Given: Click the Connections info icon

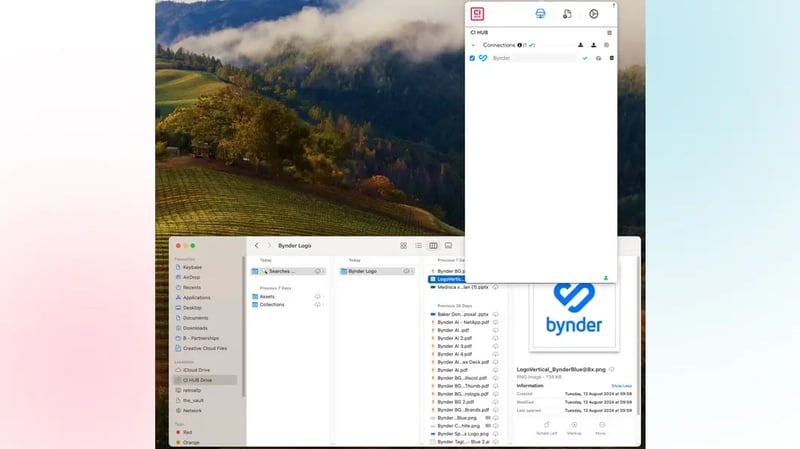Looking at the screenshot, I should 519,45.
